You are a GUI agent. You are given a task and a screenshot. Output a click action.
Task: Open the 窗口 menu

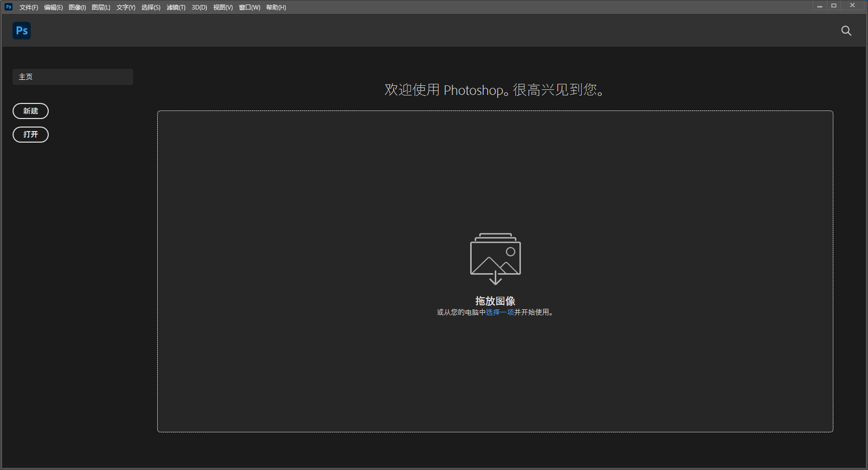[249, 7]
